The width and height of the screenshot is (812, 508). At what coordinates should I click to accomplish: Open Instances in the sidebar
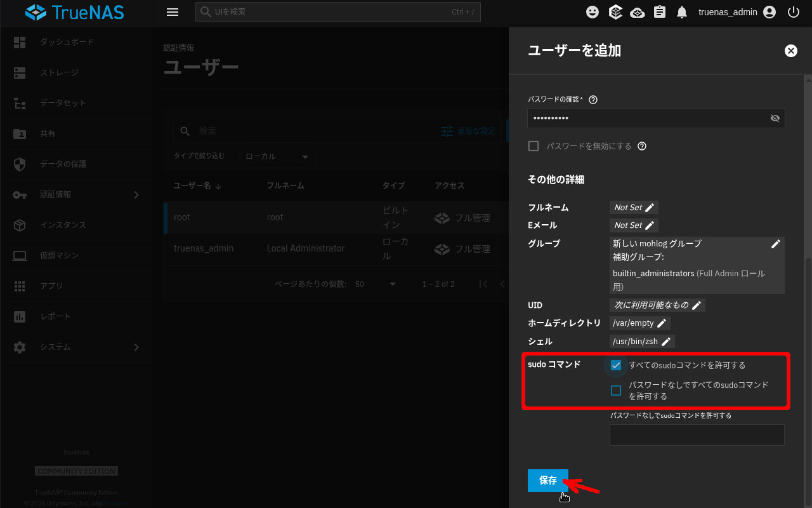click(x=76, y=225)
